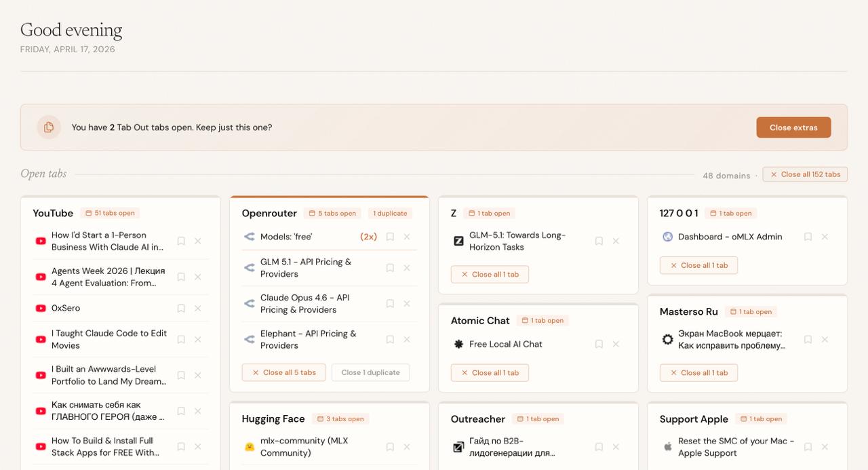Close all 1 tab in 127 0 0 1 card
The height and width of the screenshot is (470, 868).
[698, 265]
